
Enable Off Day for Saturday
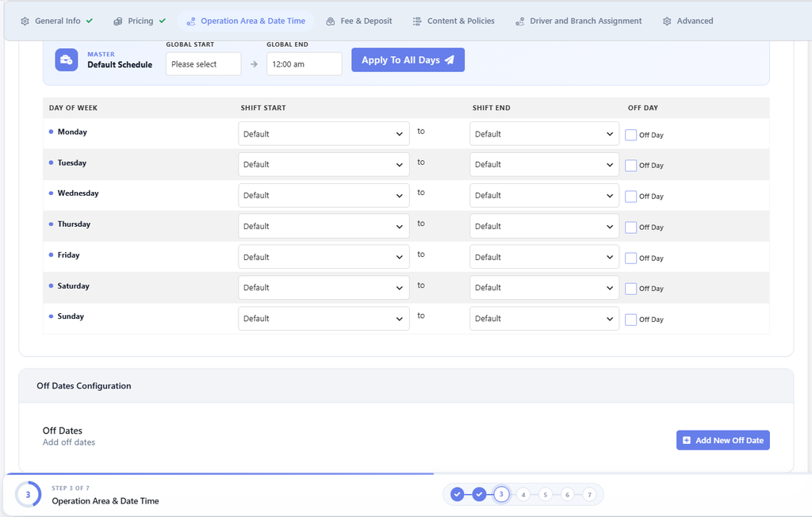pos(630,289)
